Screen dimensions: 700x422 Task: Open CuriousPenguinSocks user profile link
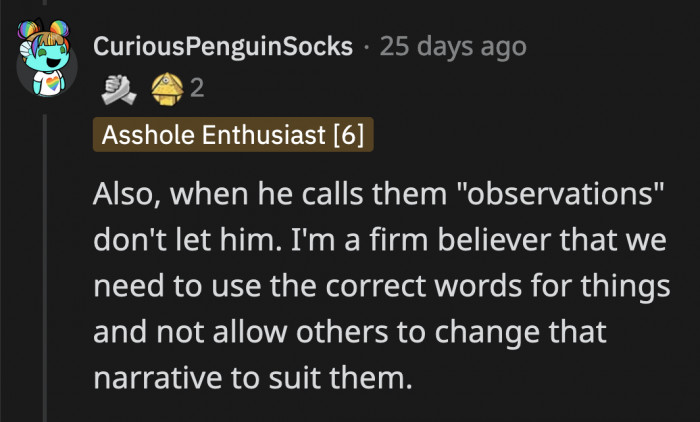(223, 46)
